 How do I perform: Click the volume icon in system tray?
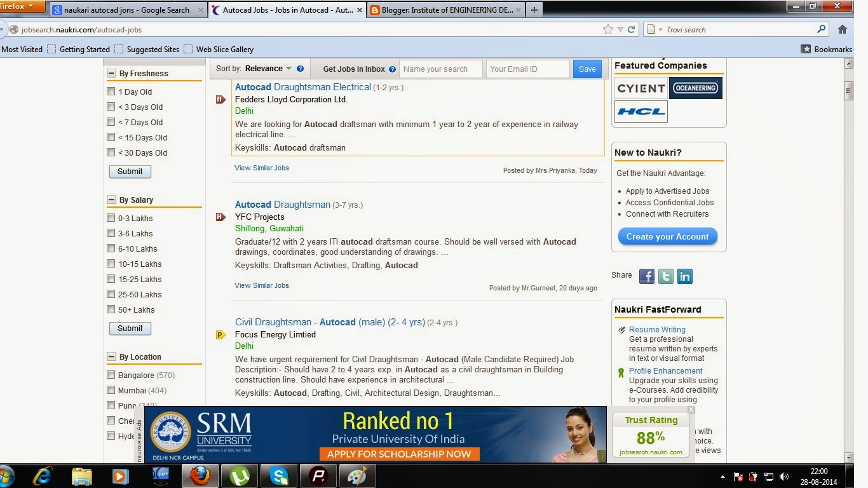tap(784, 477)
